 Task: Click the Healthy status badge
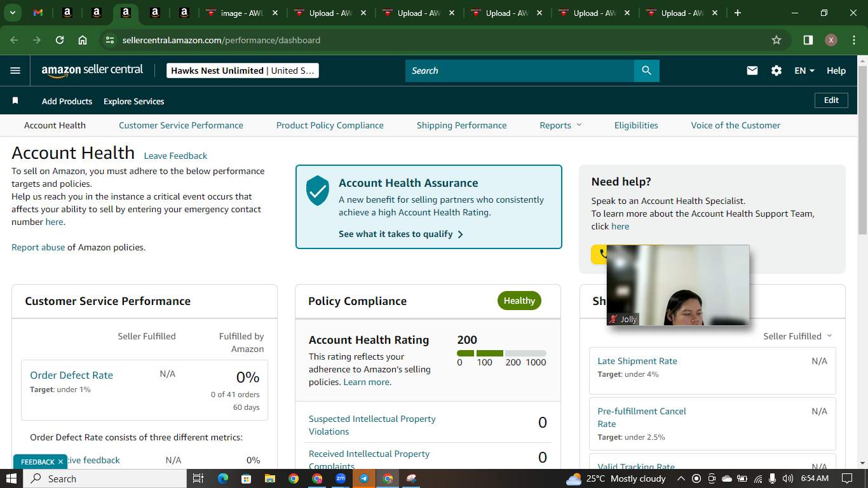pos(519,301)
